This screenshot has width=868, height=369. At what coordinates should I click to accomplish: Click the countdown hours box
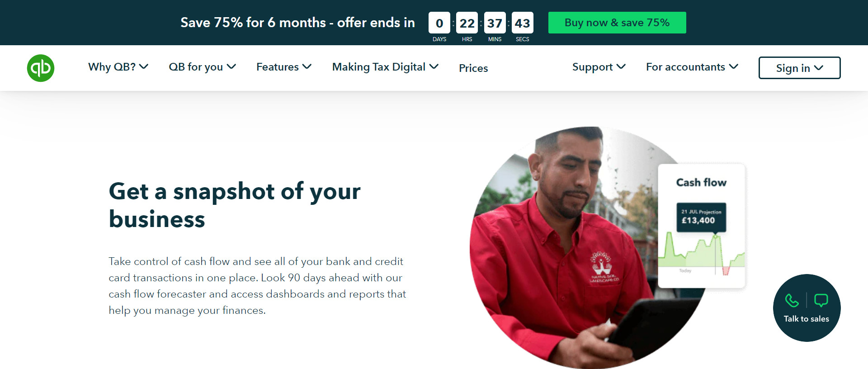coord(467,23)
